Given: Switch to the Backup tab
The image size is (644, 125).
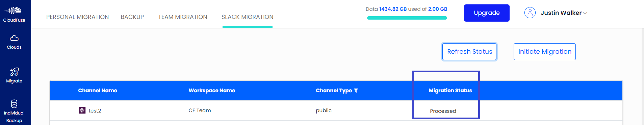Looking at the screenshot, I should tap(132, 17).
